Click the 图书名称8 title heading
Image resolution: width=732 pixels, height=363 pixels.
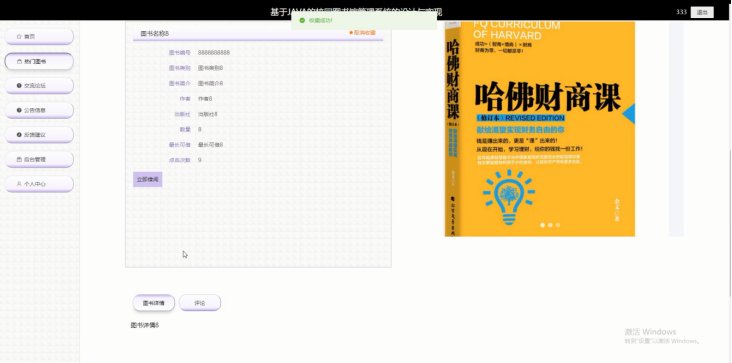click(x=155, y=34)
